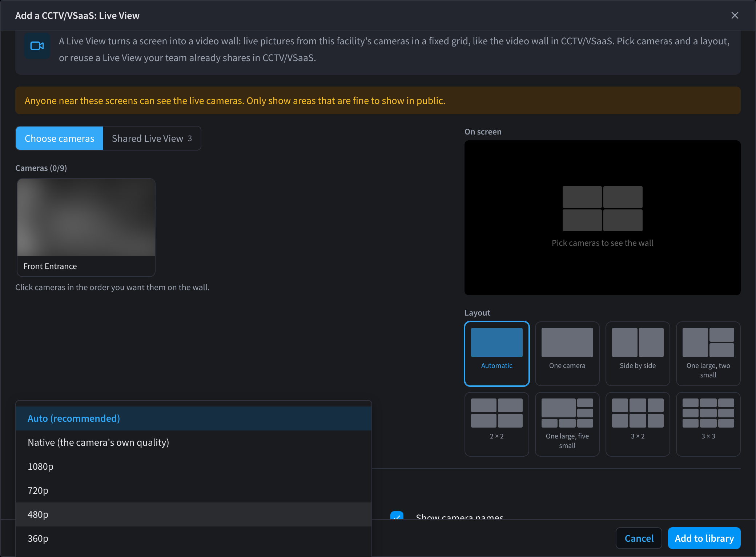Select One large, five small layout
Image resolution: width=756 pixels, height=557 pixels.
[567, 424]
